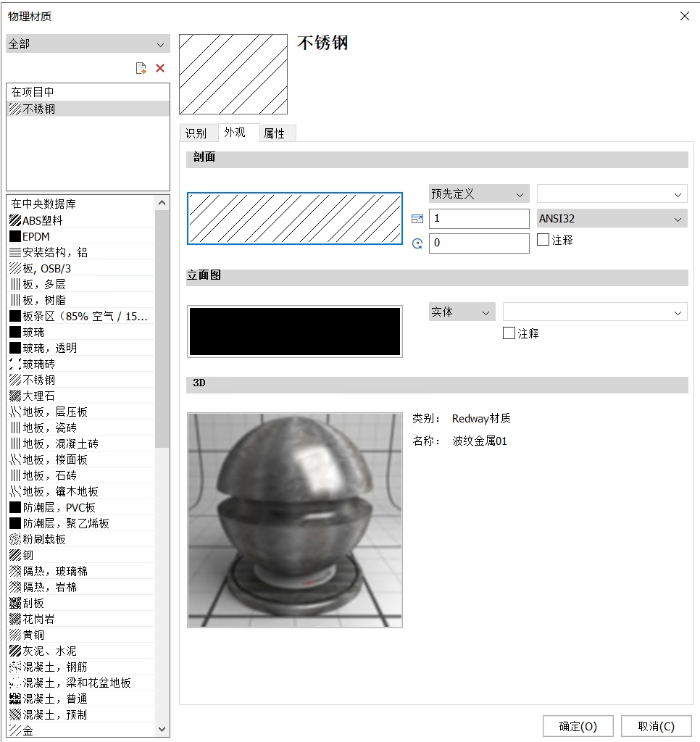Select the 防潮层，聚乙烯板 material
This screenshot has height=742, width=700.
pos(81,523)
